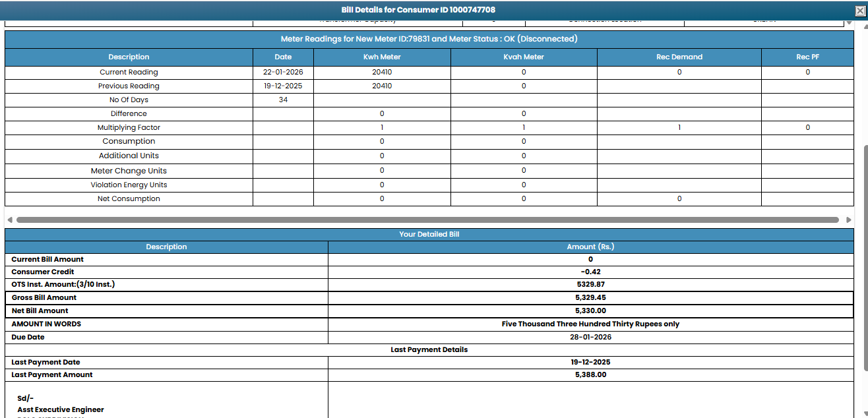Close the Bill Details dialog
Image resolution: width=868 pixels, height=418 pixels.
[x=860, y=11]
